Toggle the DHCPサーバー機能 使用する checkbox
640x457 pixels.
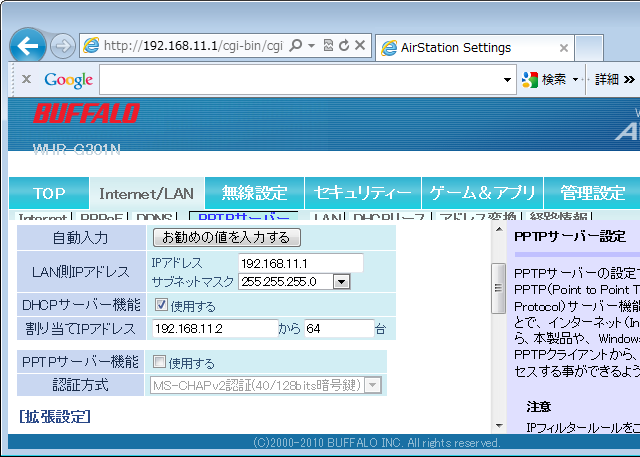pos(161,304)
